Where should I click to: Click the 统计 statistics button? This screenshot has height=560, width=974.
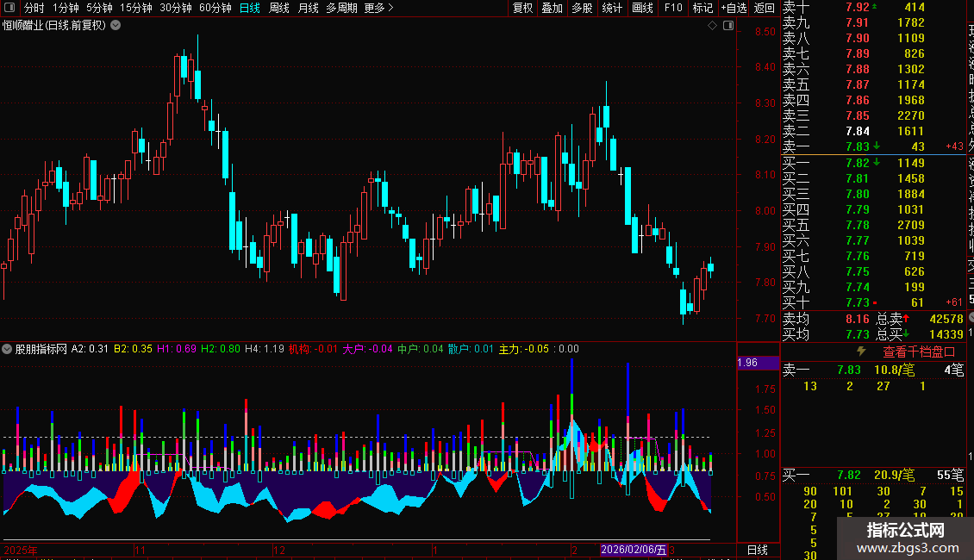[612, 8]
